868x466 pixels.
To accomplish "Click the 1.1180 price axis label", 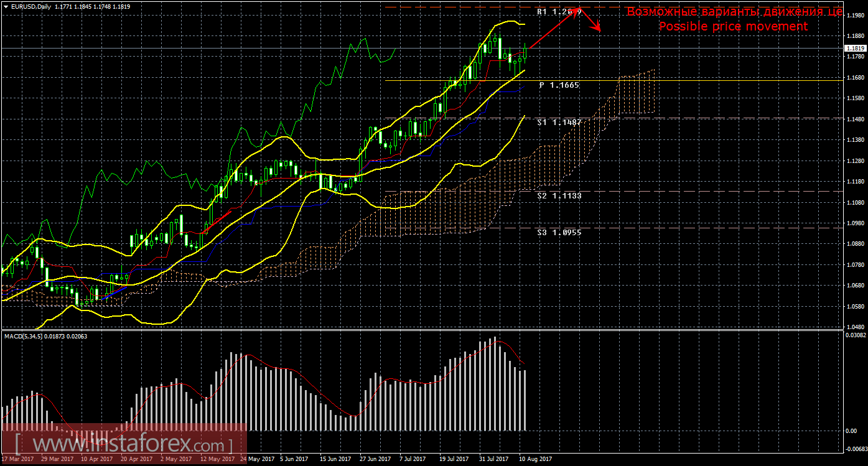I will click(855, 181).
